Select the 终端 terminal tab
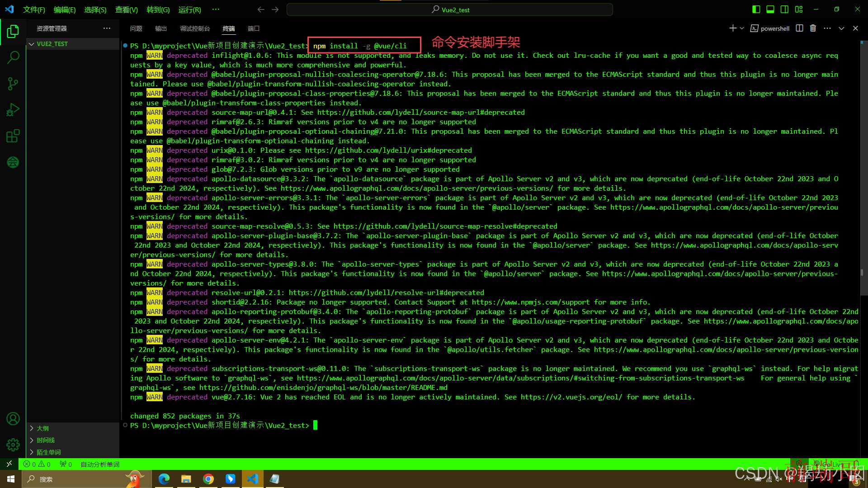 coord(229,28)
